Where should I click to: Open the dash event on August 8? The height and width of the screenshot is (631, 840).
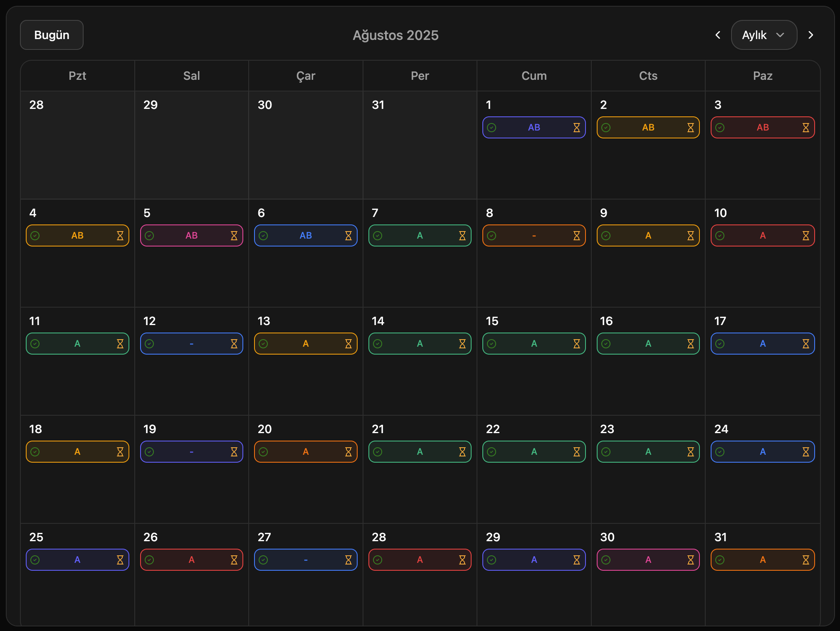534,236
